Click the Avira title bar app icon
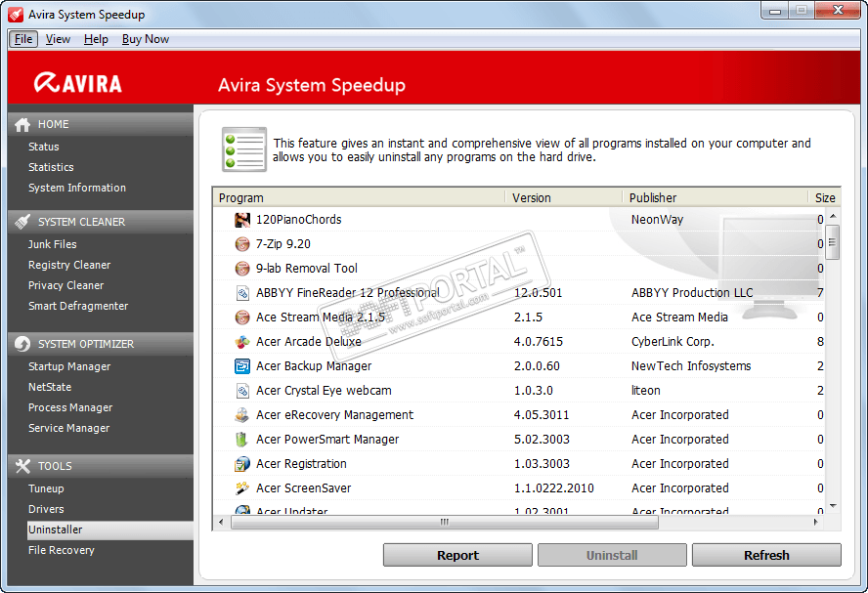 (x=16, y=15)
